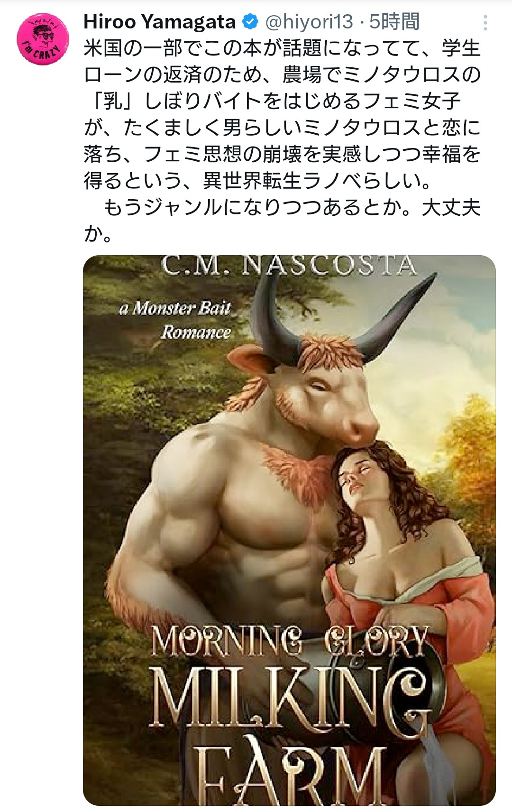Click the large MILKING word on cover
Image resolution: width=512 pixels, height=812 pixels.
290,696
